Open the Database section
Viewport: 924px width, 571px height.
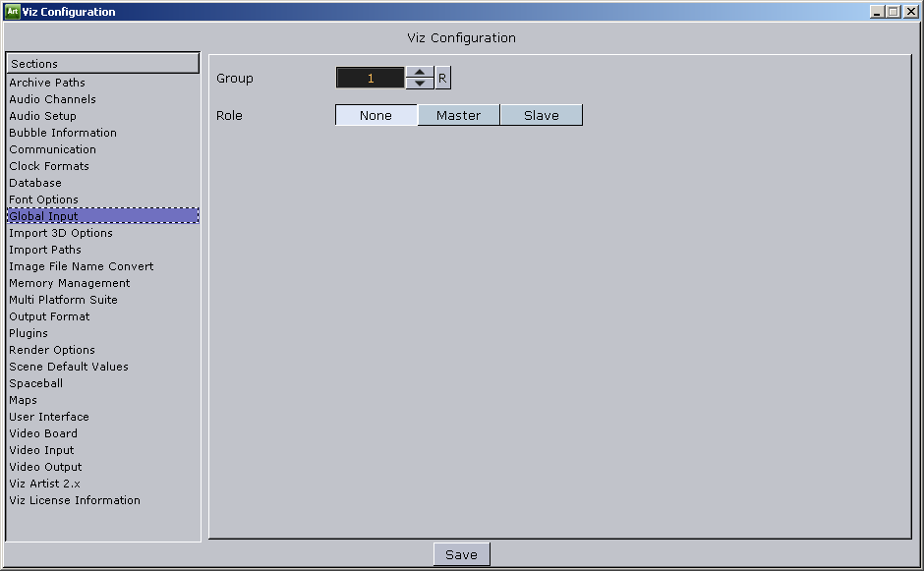(x=35, y=183)
